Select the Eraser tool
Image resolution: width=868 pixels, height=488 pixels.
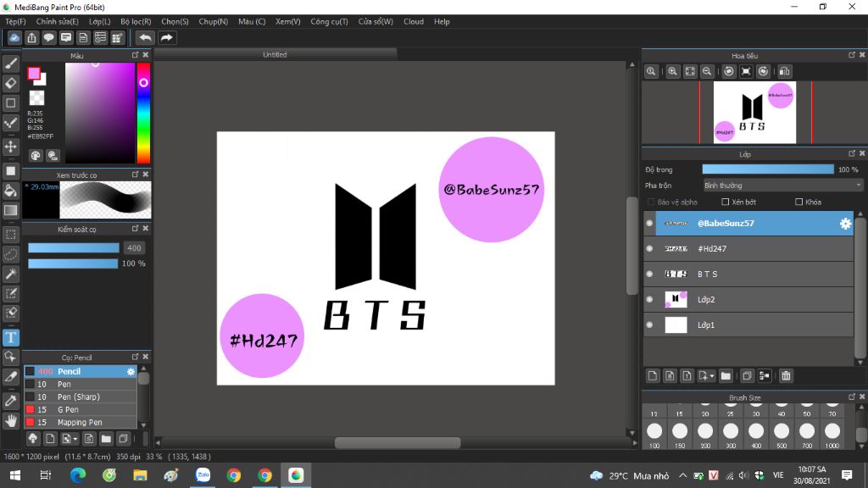[x=10, y=83]
